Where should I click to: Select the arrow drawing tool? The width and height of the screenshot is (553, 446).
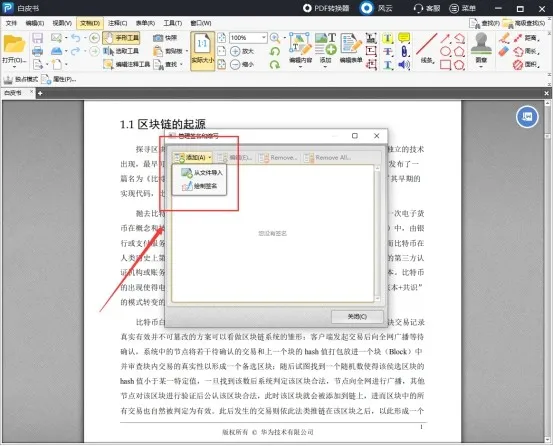[445, 38]
